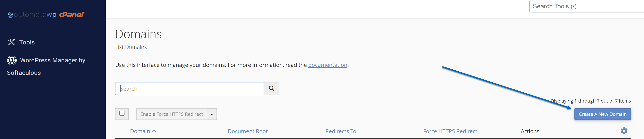The width and height of the screenshot is (644, 139).
Task: Tick the select-all domains checkbox
Action: click(122, 113)
